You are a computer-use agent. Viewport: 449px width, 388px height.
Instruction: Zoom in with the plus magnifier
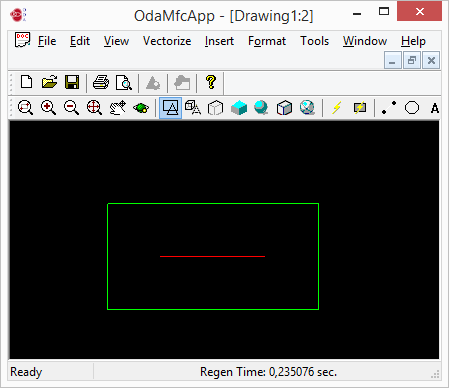(48, 108)
